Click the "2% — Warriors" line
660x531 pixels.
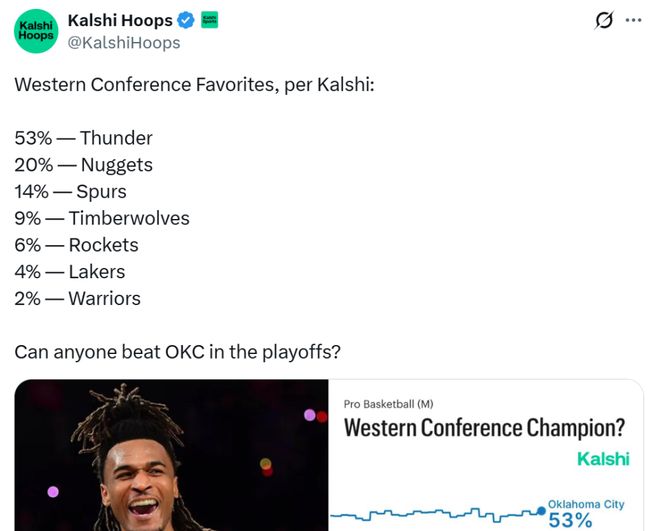[77, 298]
